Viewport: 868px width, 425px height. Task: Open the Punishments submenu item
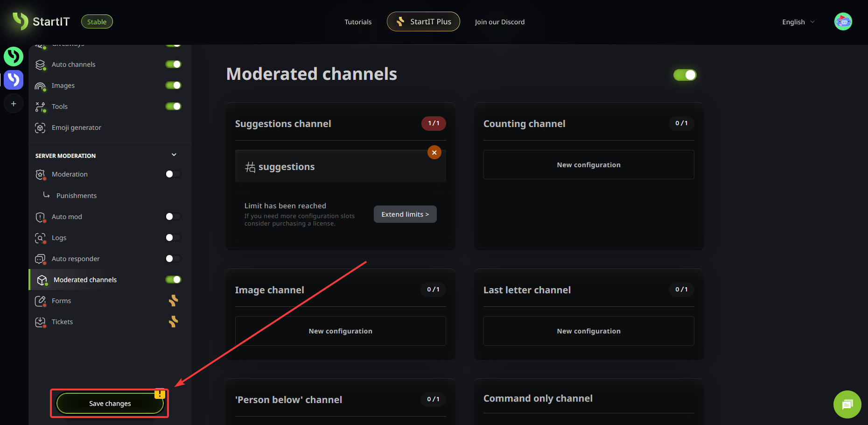77,196
